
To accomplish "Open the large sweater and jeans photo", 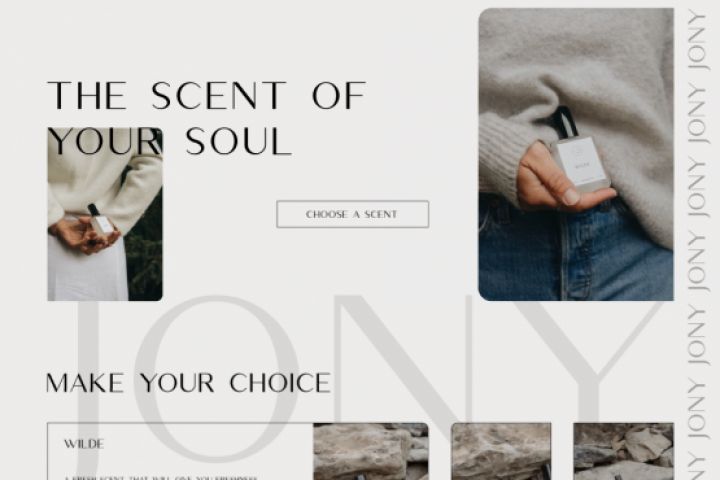I will (576, 154).
